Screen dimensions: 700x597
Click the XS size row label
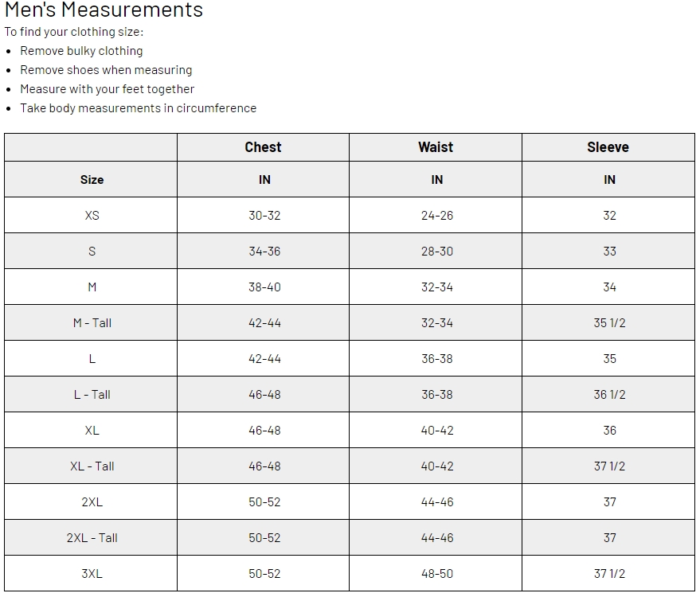(92, 216)
